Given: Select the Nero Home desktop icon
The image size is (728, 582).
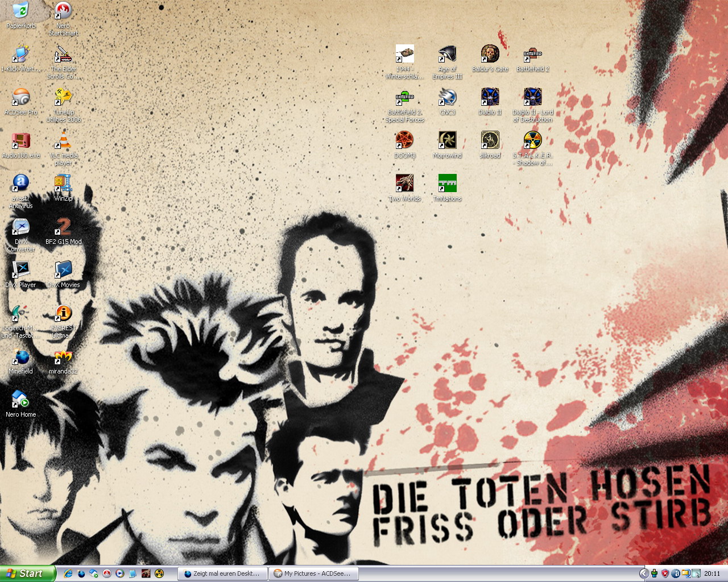Looking at the screenshot, I should [20, 404].
